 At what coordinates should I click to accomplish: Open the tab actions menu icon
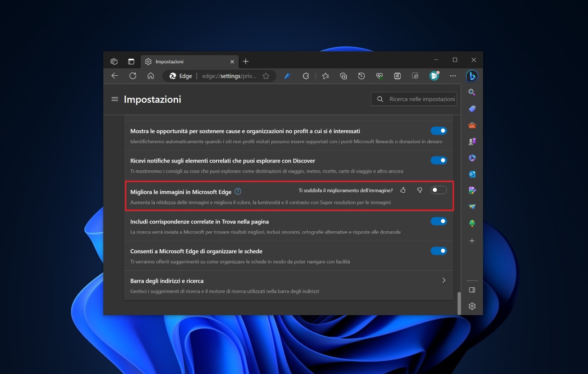131,61
